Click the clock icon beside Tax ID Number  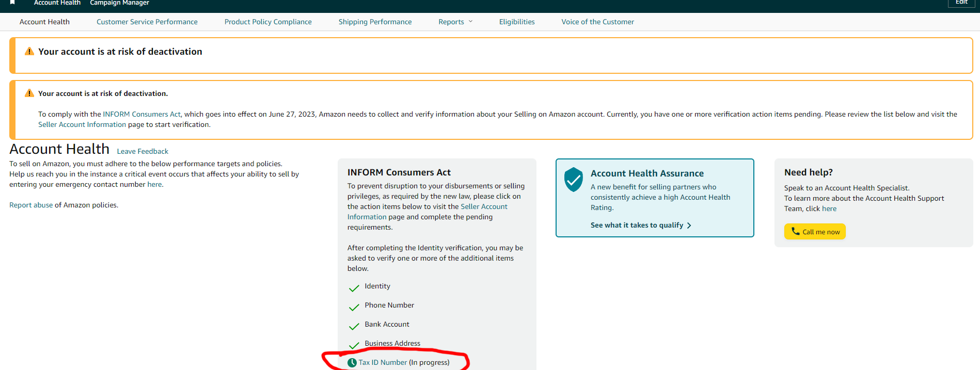(x=352, y=363)
